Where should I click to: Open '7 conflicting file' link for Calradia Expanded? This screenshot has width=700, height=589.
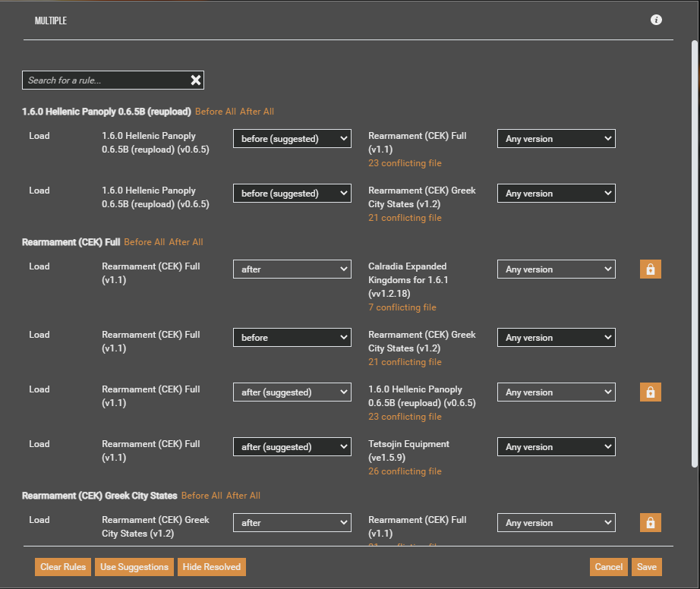402,307
